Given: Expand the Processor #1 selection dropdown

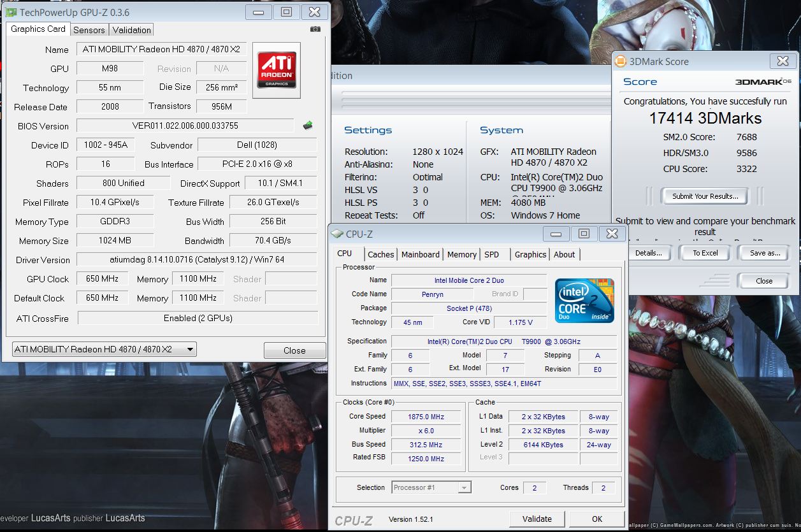Looking at the screenshot, I should [x=464, y=487].
